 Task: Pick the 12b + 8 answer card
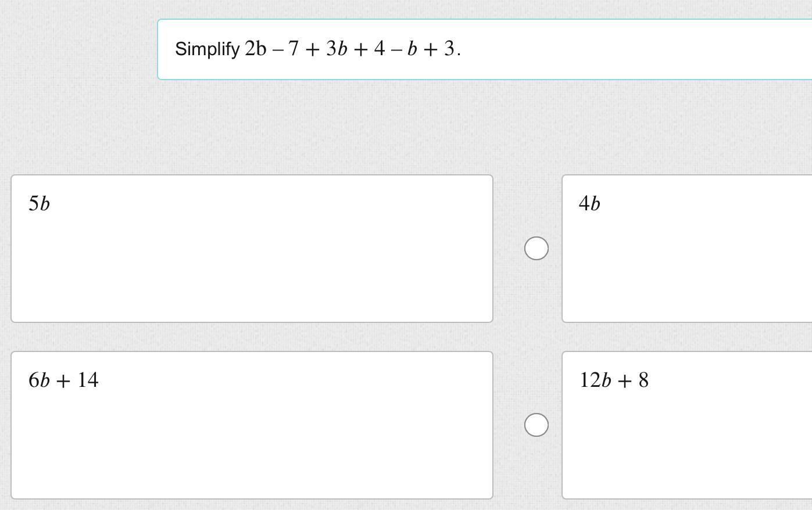(686, 425)
